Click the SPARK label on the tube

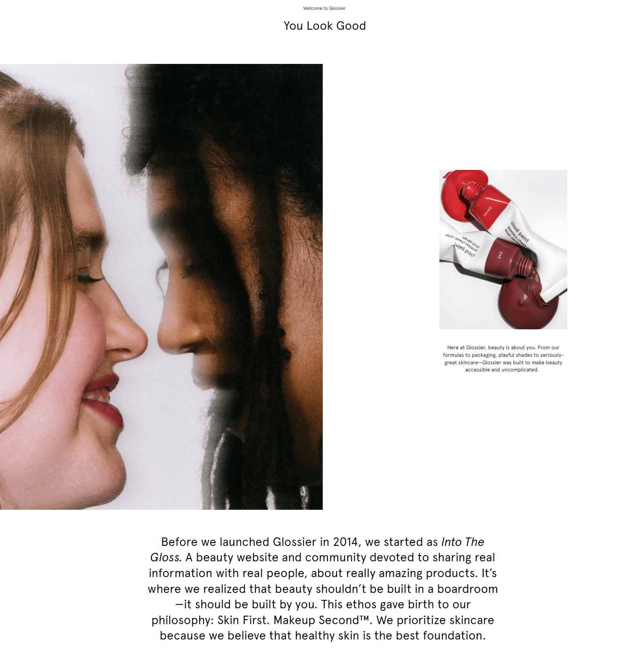(488, 212)
